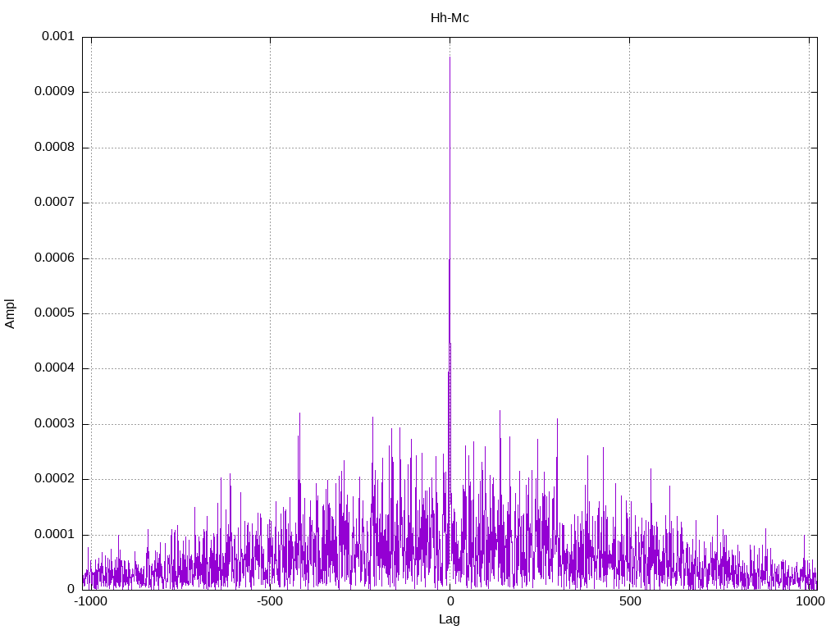This screenshot has height=630, width=840.
Task: Click the 0.0008 y-axis tick label
Action: [x=54, y=148]
